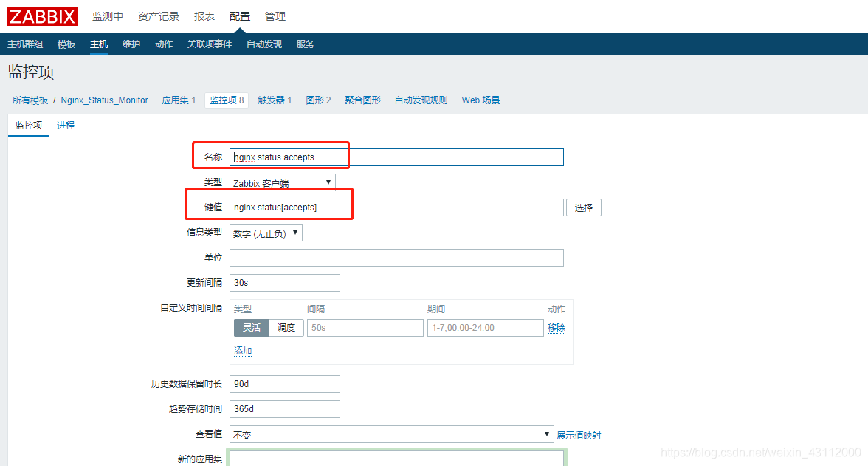This screenshot has height=466, width=868.
Task: Open the 管理 top menu
Action: click(275, 17)
